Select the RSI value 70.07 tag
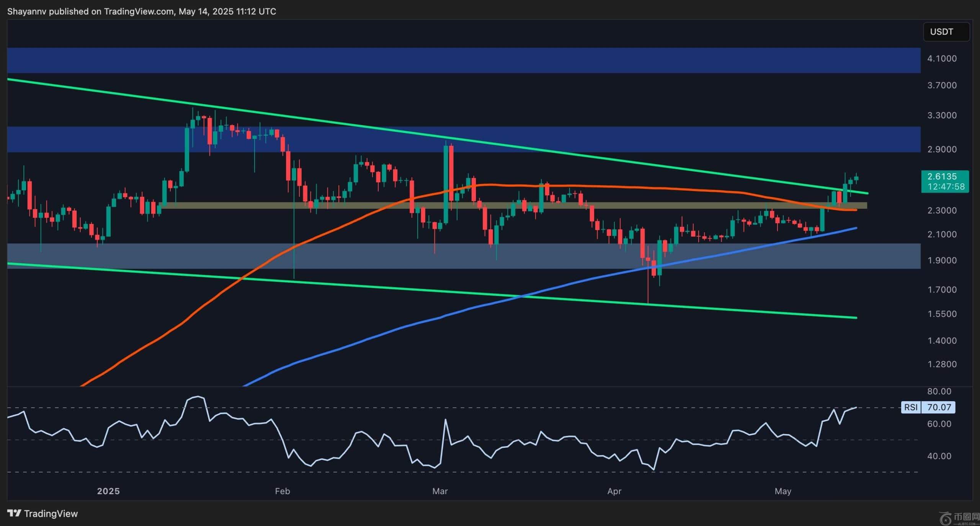 (x=939, y=407)
